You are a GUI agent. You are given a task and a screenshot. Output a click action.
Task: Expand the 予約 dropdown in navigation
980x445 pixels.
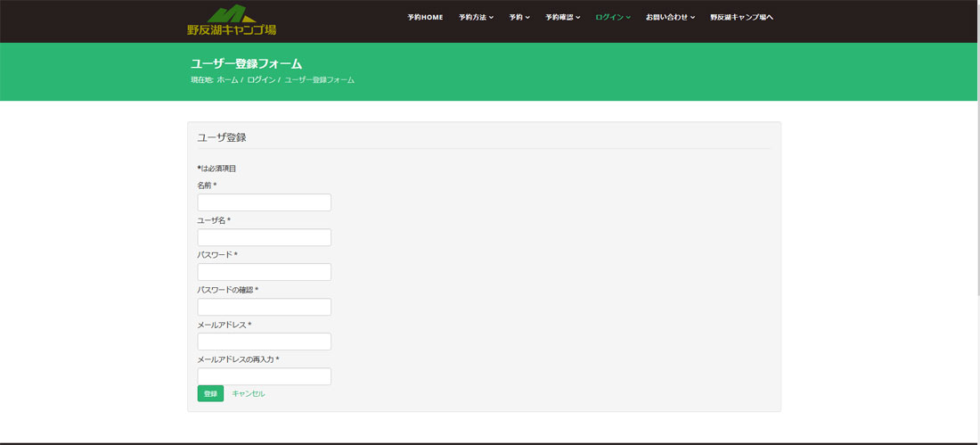pos(519,17)
